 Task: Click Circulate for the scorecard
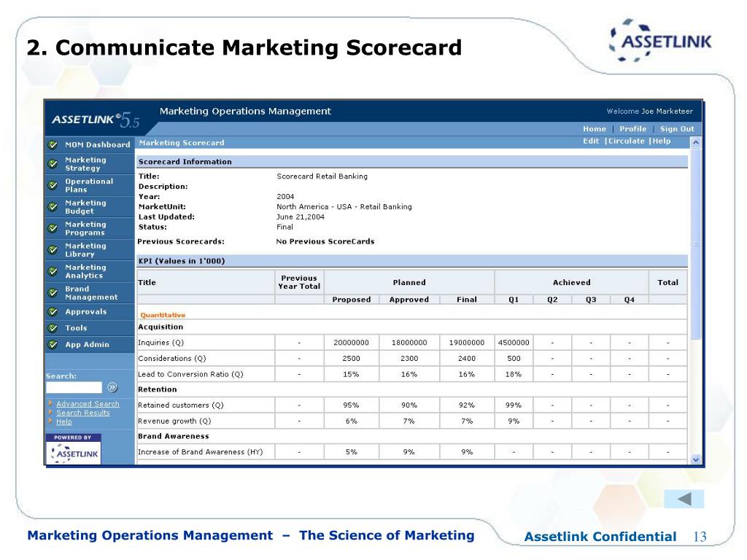click(626, 141)
